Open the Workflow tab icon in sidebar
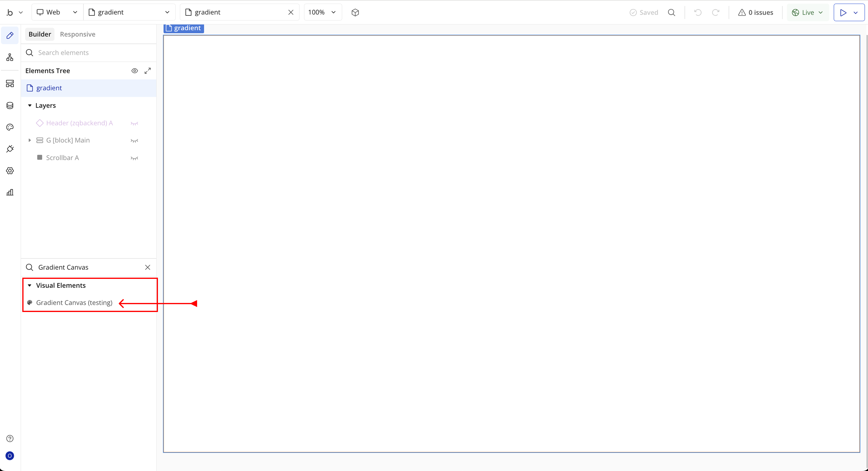 coord(10,57)
